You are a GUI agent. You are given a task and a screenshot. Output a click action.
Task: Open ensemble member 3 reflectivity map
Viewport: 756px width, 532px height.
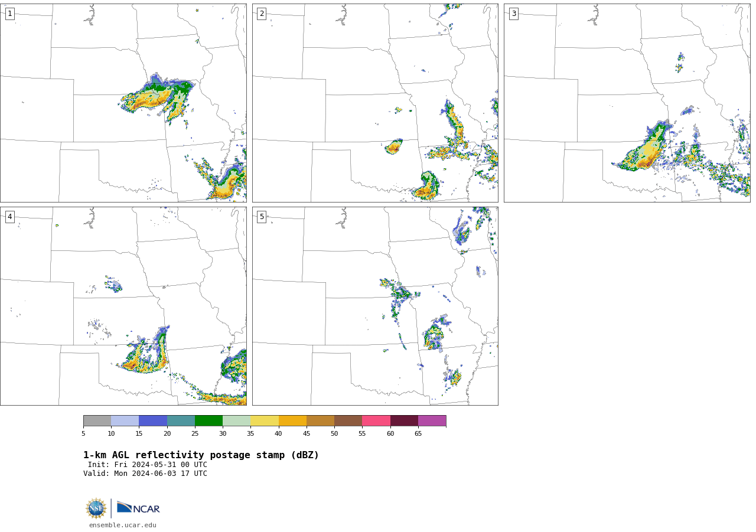(x=627, y=103)
